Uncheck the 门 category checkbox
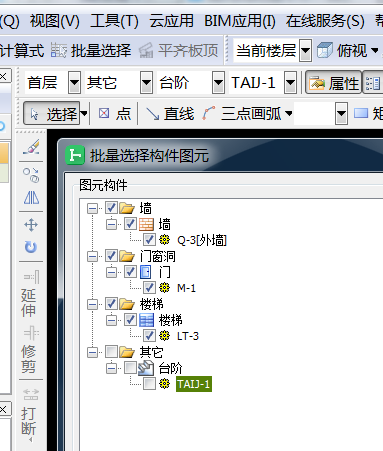The height and width of the screenshot is (451, 383). (130, 272)
